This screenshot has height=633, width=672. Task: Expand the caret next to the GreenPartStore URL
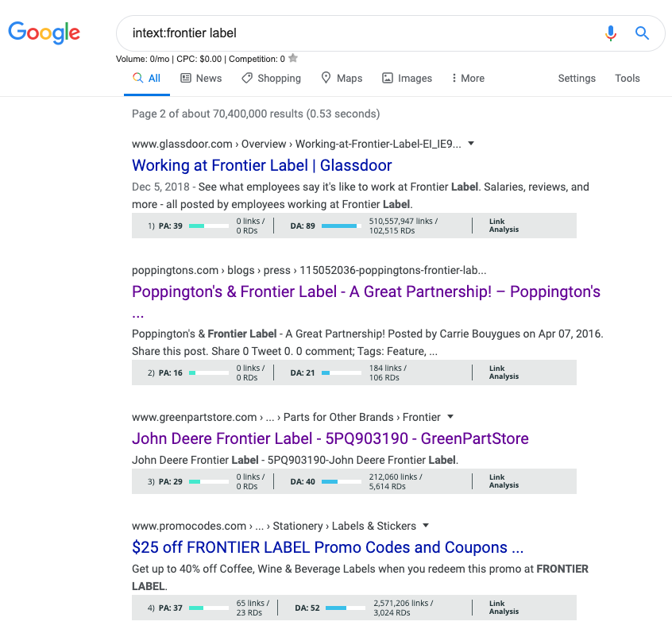(450, 417)
